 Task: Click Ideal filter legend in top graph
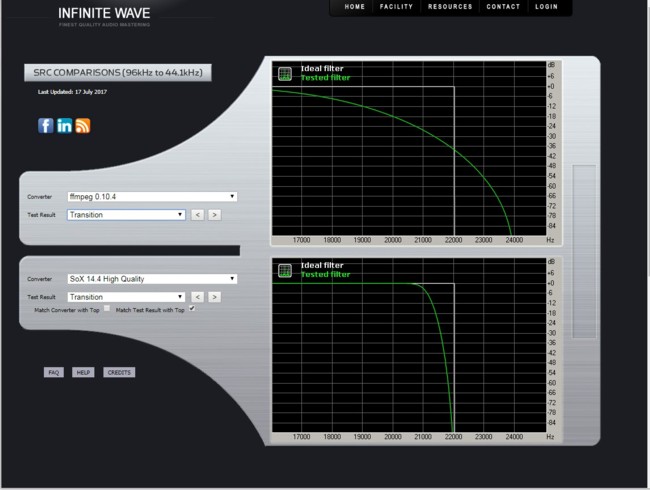pos(322,68)
